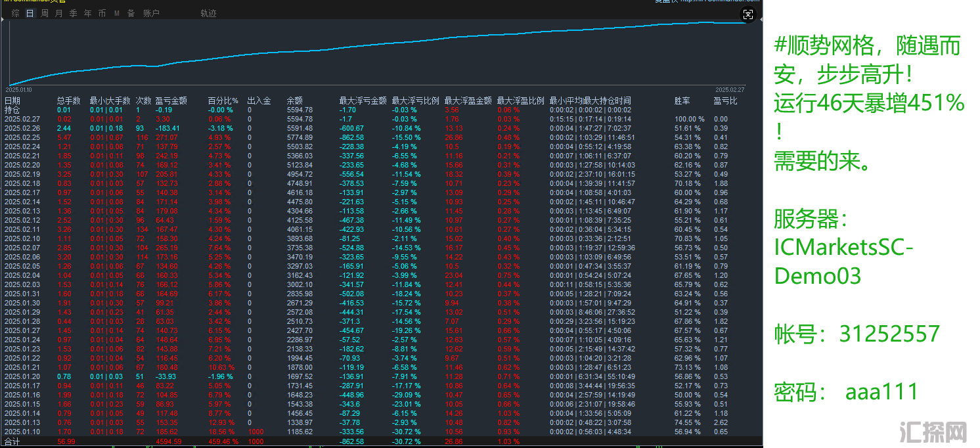Click balance 1185.62 in the 2025.01.10 row
Image resolution: width=980 pixels, height=448 pixels.
pos(300,432)
